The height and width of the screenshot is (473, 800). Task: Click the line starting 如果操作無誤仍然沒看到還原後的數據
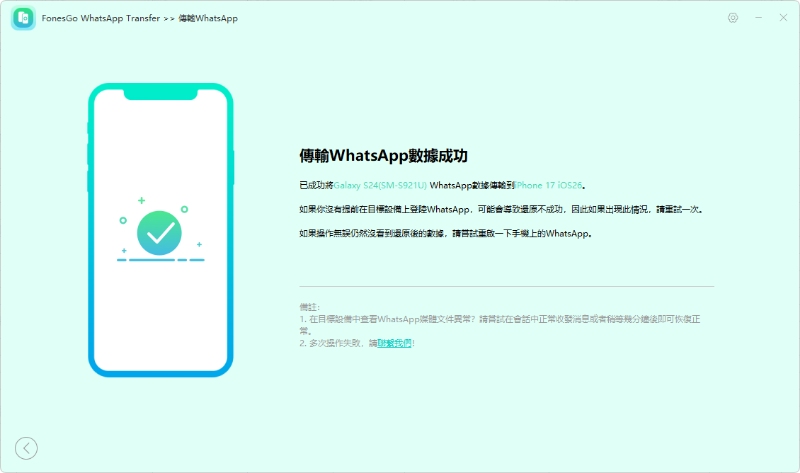pyautogui.click(x=445, y=234)
